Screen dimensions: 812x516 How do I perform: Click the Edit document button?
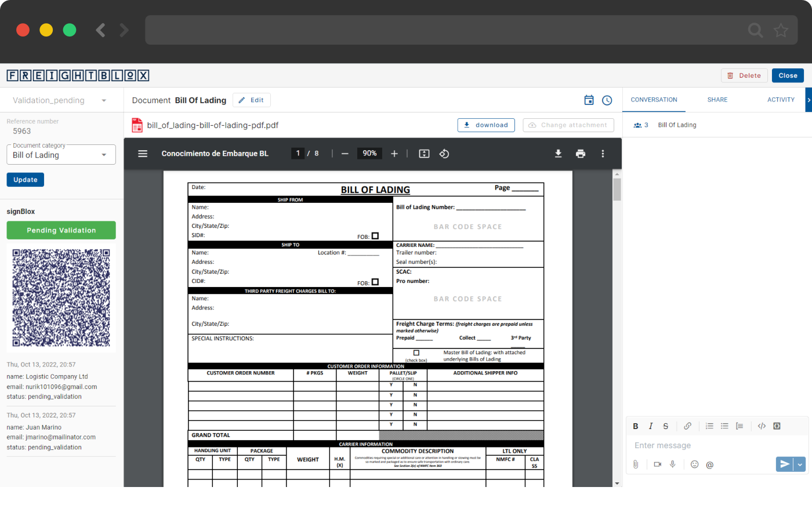252,100
